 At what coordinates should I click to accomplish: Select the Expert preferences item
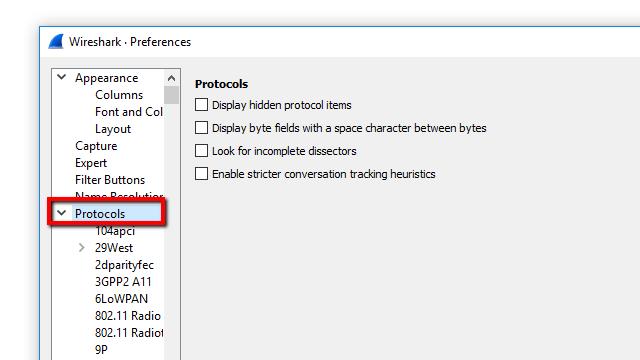pos(91,163)
